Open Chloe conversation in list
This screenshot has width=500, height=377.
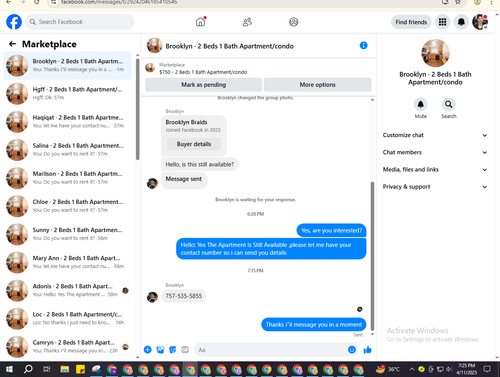67,206
